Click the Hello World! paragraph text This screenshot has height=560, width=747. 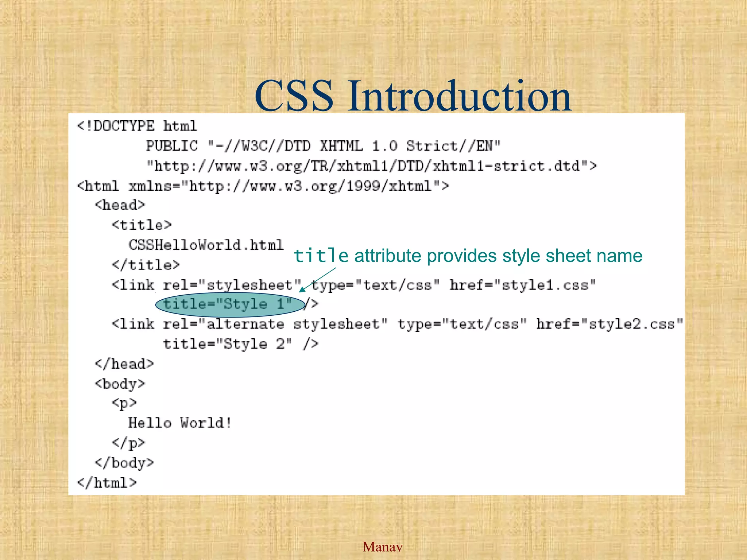tap(180, 423)
